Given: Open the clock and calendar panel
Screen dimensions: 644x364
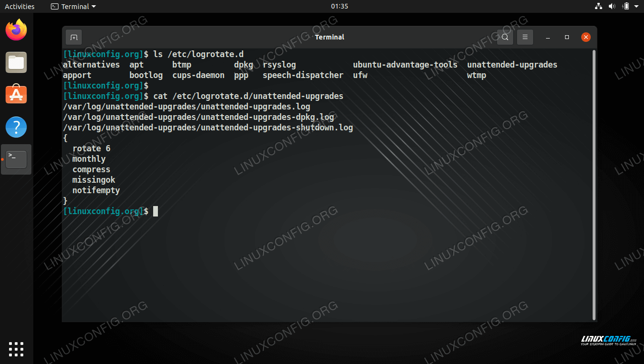Looking at the screenshot, I should point(340,6).
